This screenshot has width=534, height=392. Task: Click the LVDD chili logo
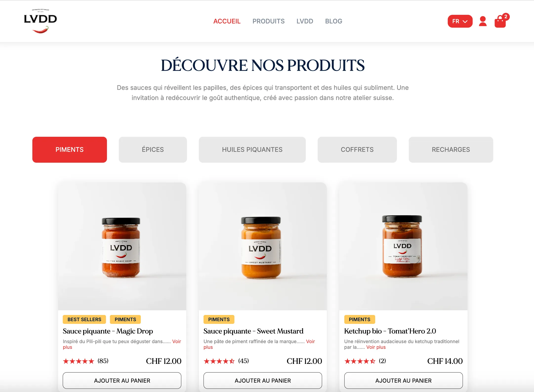[41, 21]
